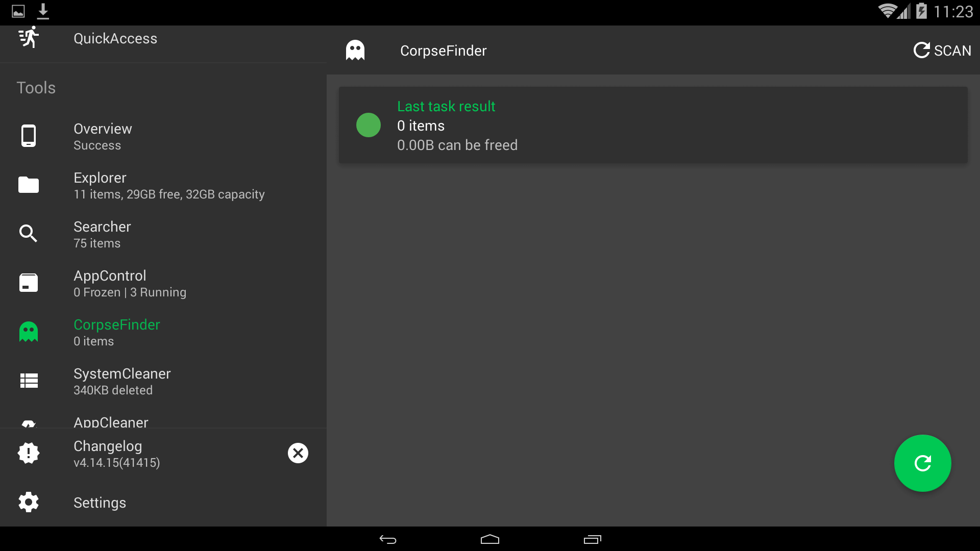The height and width of the screenshot is (551, 980).
Task: Open Searcher via the magnifier icon
Action: tap(29, 234)
